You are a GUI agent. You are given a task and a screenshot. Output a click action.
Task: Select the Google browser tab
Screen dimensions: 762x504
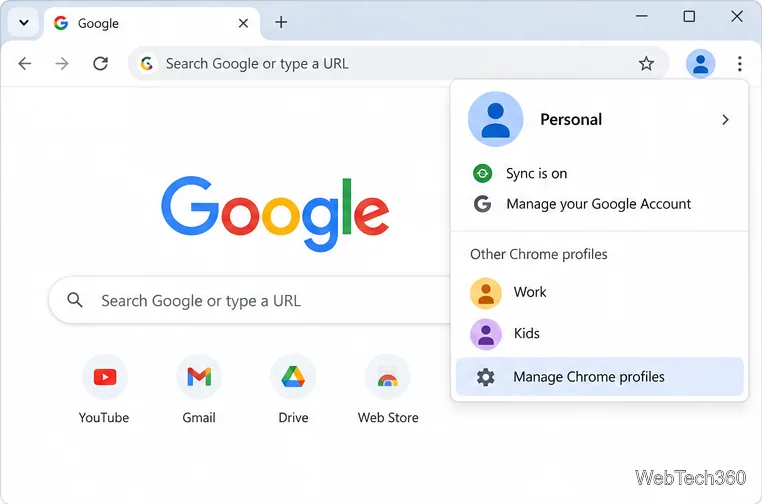[x=152, y=23]
